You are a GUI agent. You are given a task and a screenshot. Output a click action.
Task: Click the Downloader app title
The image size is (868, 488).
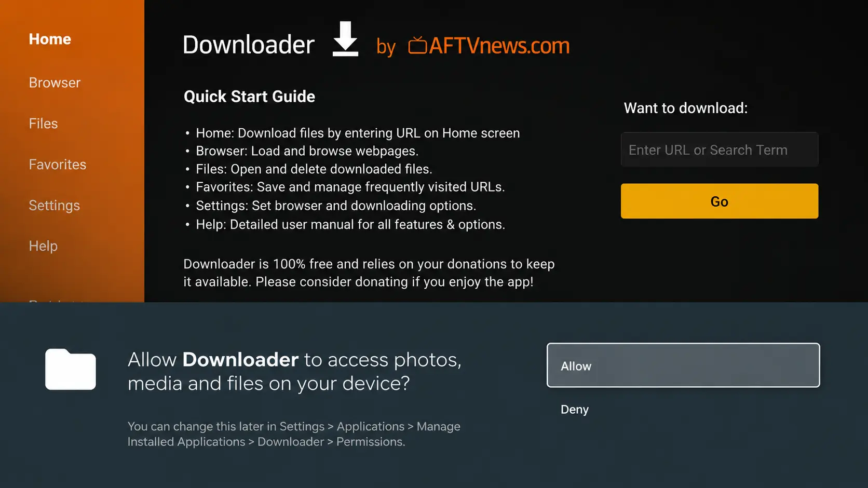(x=249, y=45)
